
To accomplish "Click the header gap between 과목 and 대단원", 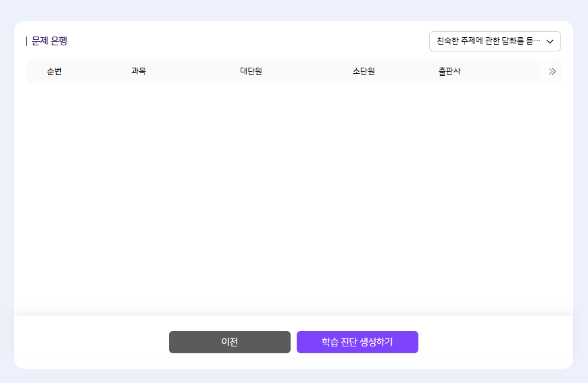I will [x=193, y=71].
